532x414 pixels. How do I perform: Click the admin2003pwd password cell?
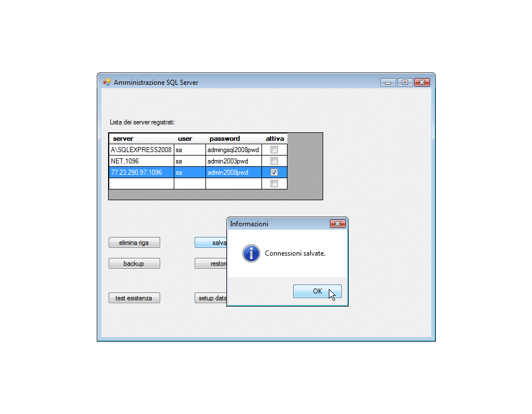[233, 161]
